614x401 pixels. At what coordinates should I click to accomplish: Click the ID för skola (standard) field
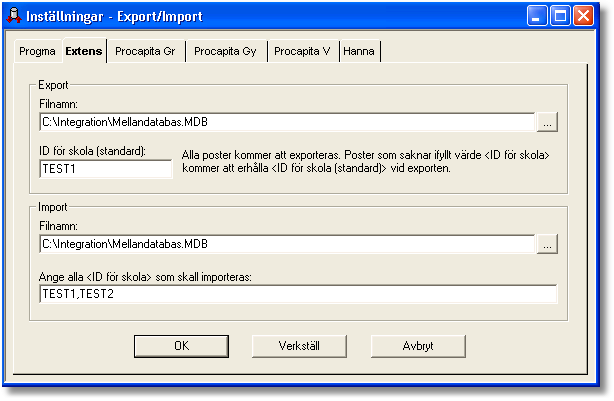(106, 169)
